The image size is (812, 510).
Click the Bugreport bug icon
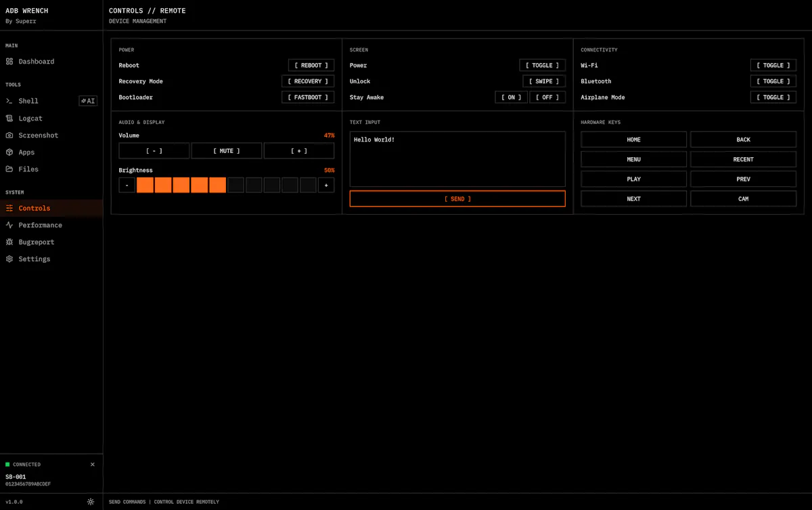coord(9,242)
